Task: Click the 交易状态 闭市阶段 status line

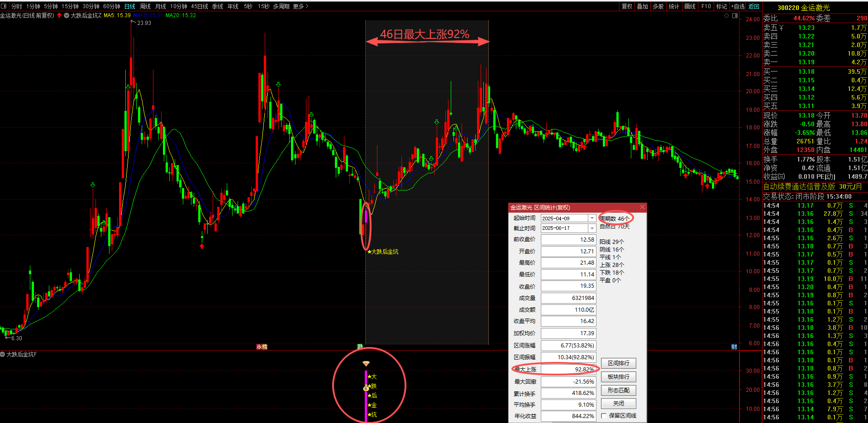Action: coord(807,196)
